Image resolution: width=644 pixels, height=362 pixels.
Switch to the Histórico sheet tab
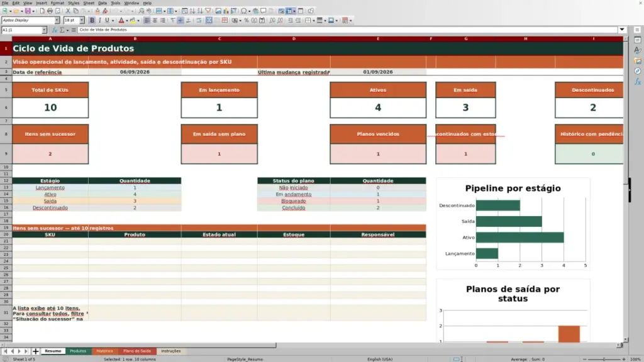click(104, 351)
